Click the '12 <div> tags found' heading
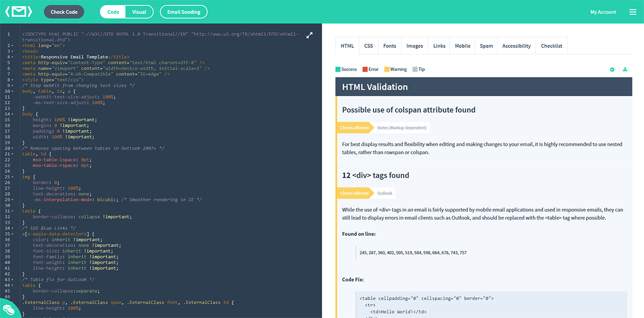Viewport: 644px width, 318px height. tap(376, 175)
